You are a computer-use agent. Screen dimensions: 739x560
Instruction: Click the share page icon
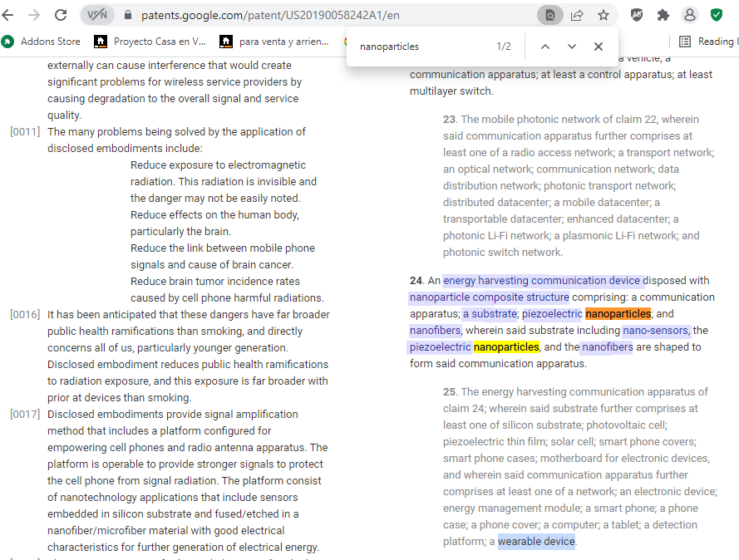[577, 15]
